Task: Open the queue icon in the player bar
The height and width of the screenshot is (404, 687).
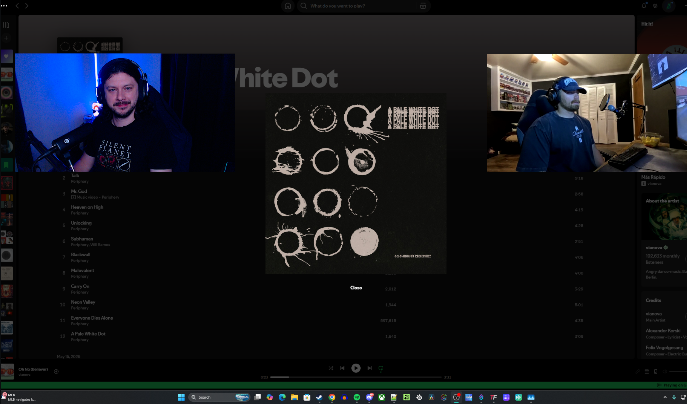Action: [x=647, y=372]
